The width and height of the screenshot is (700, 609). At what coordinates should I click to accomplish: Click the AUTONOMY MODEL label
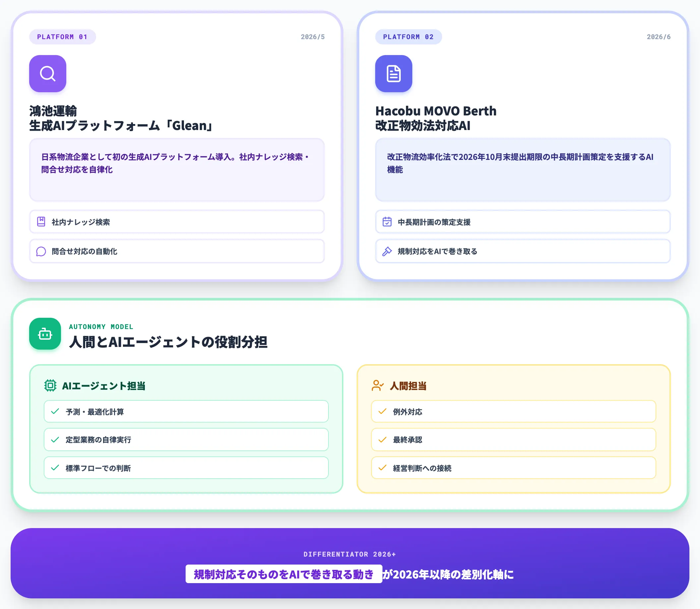101,327
